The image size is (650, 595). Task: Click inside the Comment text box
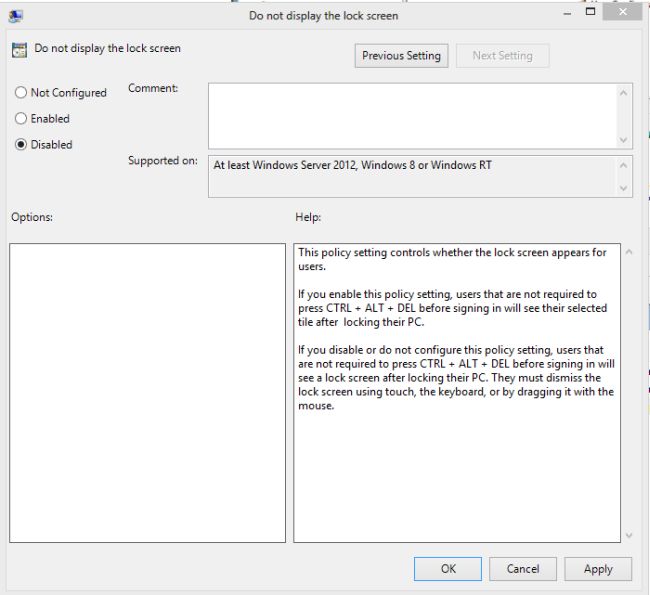point(410,115)
